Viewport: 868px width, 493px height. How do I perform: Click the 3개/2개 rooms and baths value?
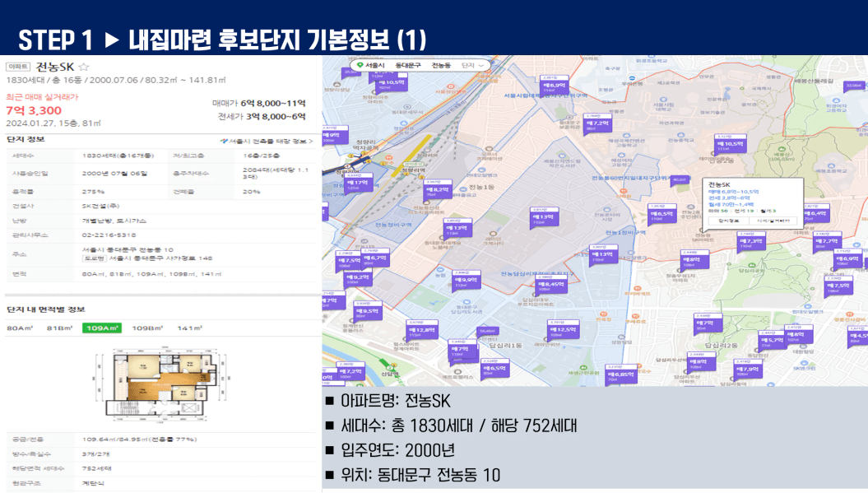[95, 453]
